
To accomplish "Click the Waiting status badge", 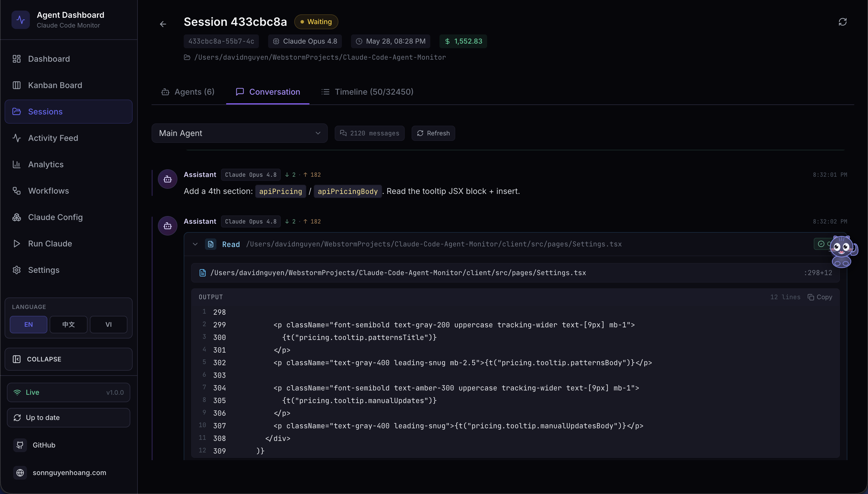I will (x=316, y=22).
